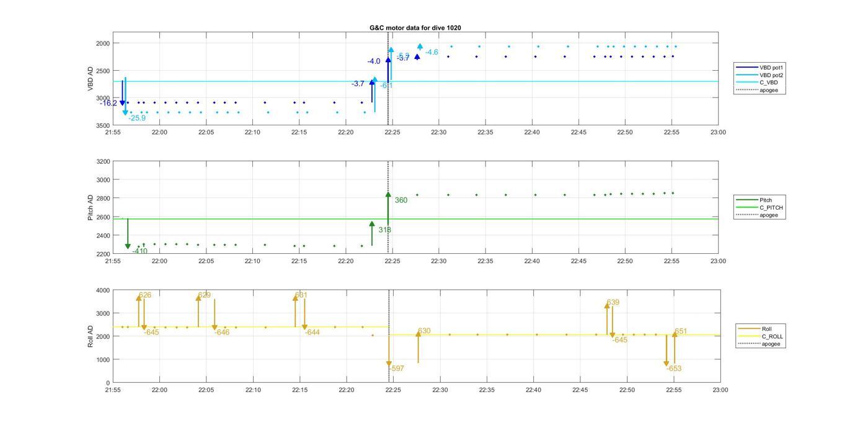
Task: Click the '3200' tick on the Pitch axis
Action: tap(102, 161)
